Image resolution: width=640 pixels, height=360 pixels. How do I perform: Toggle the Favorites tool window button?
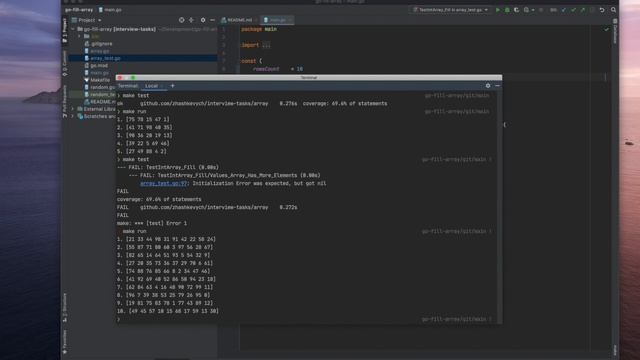[64, 341]
